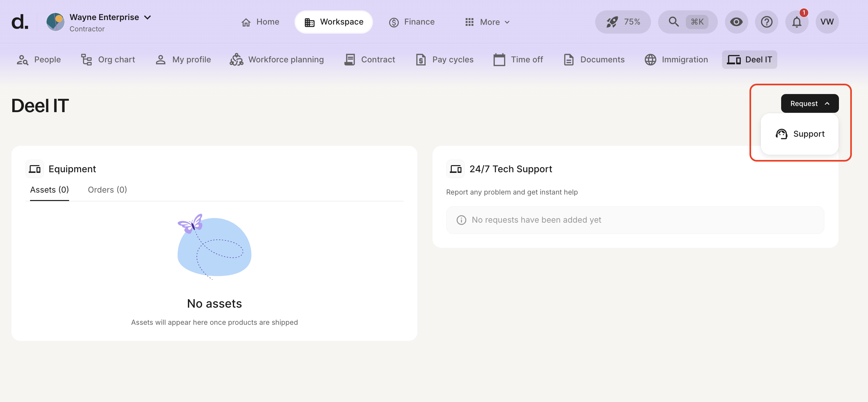Open notifications bell icon
Screen dimensions: 868x402
[x=797, y=22]
